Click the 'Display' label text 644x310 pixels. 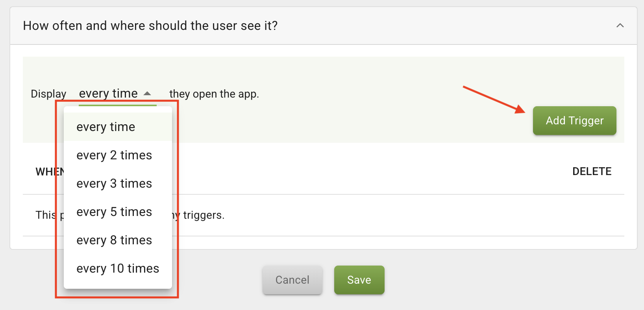coord(48,94)
